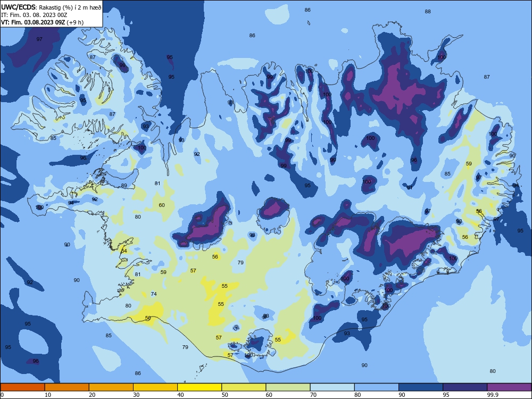Click the humidity value '91' on the map
This screenshot has height=399, width=532.
point(410,188)
